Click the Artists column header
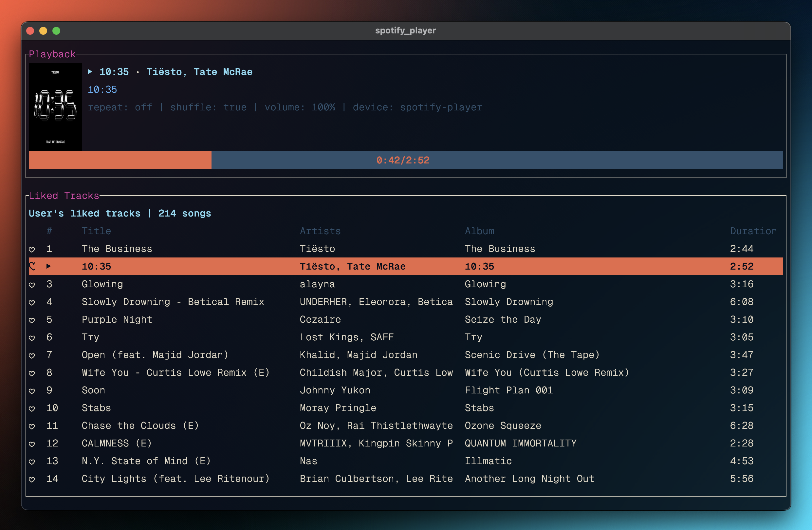 [320, 231]
